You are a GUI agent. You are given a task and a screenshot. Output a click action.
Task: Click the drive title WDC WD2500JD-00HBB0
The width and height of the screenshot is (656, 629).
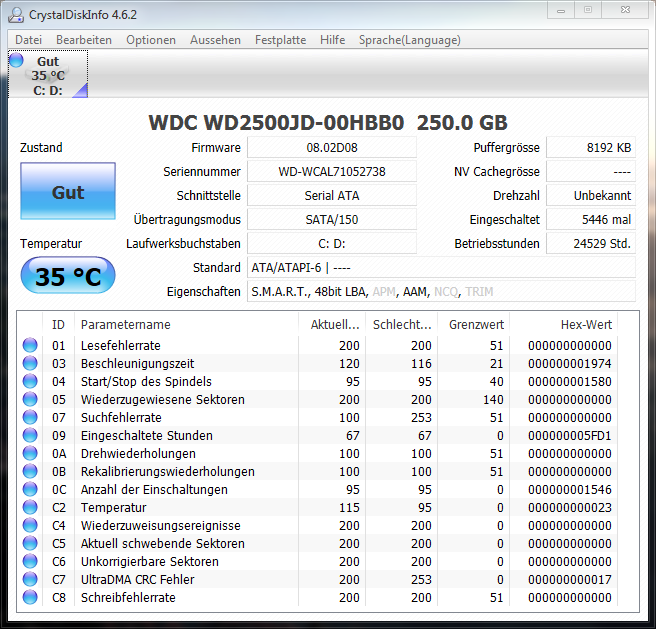[276, 123]
